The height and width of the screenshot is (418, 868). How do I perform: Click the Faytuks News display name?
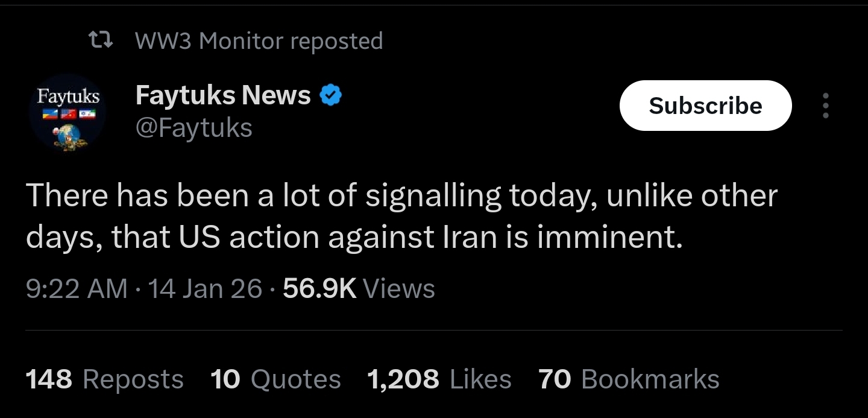click(x=224, y=95)
